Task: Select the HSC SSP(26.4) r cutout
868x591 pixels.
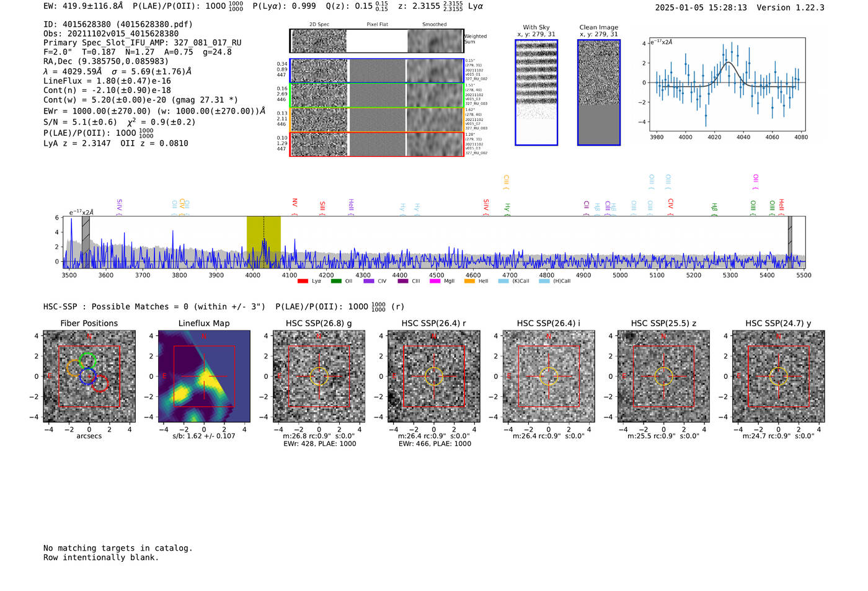Action: pyautogui.click(x=434, y=376)
